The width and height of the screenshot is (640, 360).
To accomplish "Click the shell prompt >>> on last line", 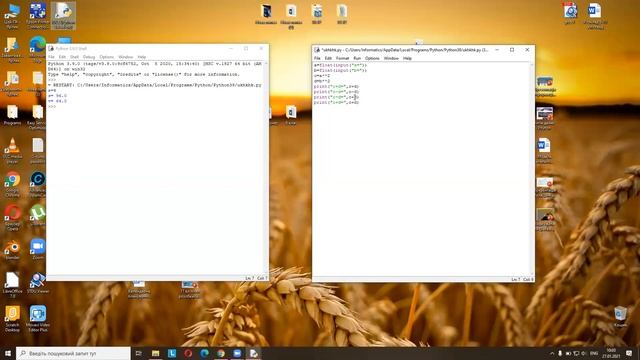I will [x=51, y=107].
